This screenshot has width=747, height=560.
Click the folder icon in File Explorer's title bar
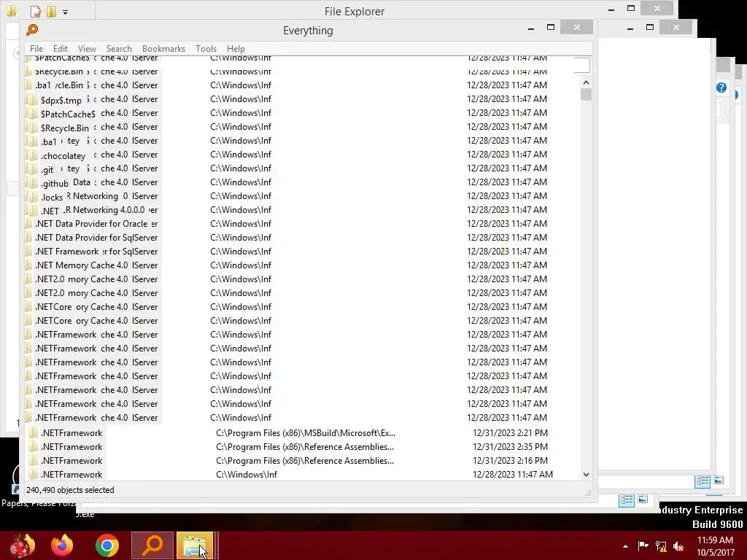[10, 10]
